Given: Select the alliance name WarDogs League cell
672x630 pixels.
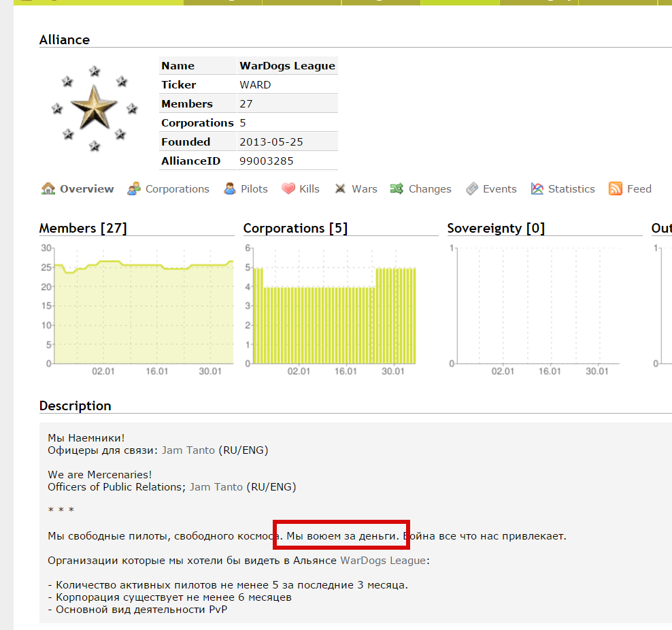Looking at the screenshot, I should click(x=287, y=65).
